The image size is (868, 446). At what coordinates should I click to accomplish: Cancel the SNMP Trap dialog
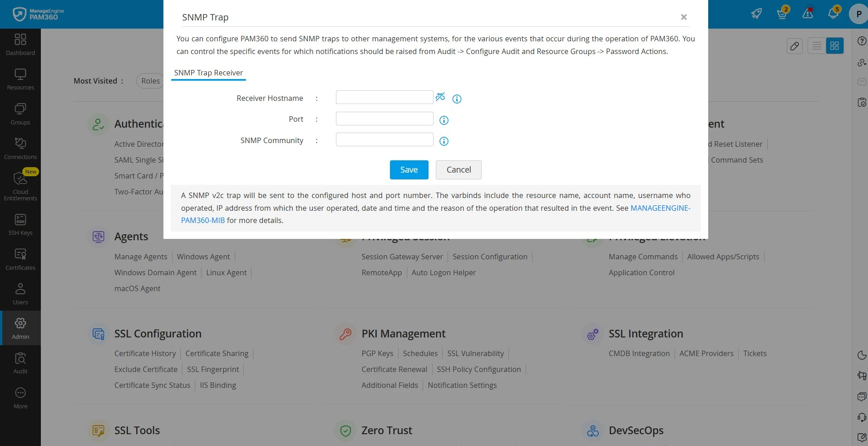point(459,170)
